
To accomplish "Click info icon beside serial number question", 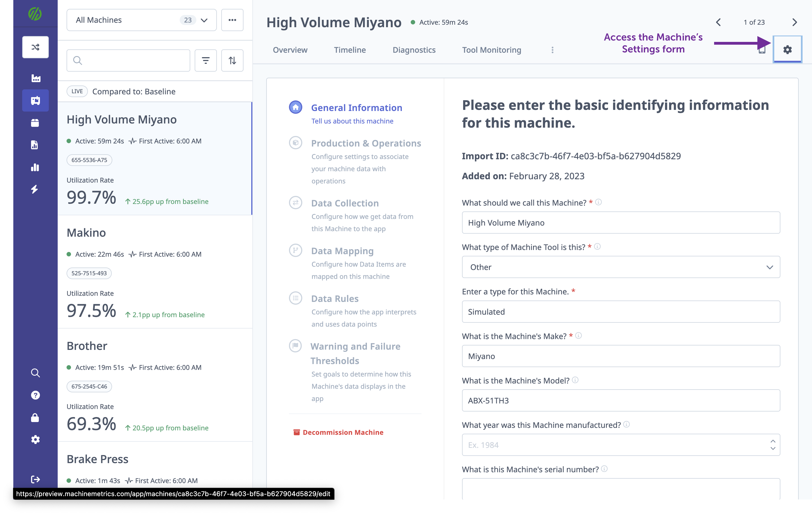I will (604, 469).
